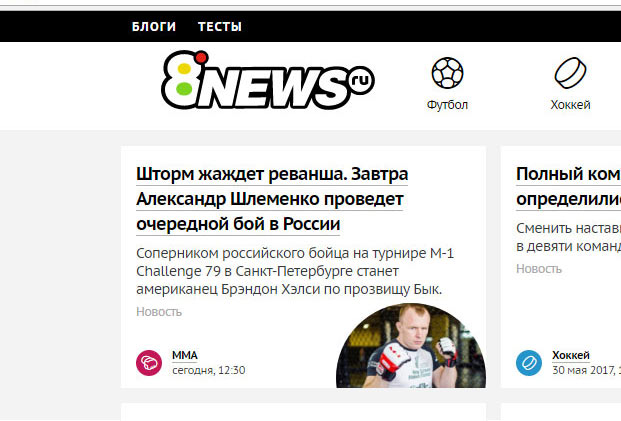Open the ТЕСТЫ menu item
The width and height of the screenshot is (621, 421).
click(x=220, y=27)
